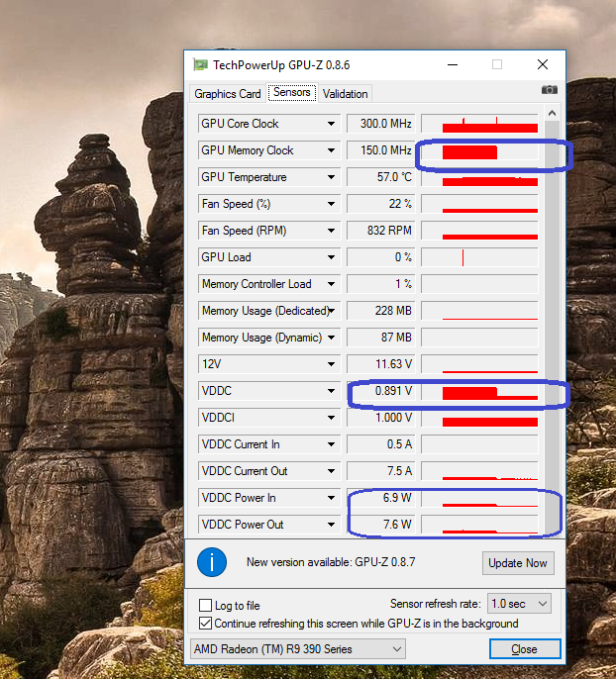Image resolution: width=616 pixels, height=679 pixels.
Task: Open the VDDCI sensor dropdown
Action: [x=331, y=418]
